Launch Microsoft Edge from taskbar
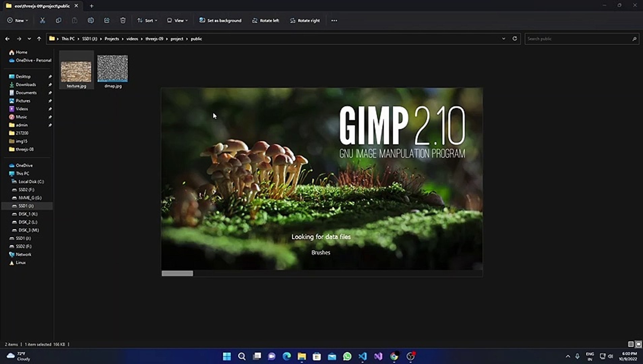 tap(287, 356)
